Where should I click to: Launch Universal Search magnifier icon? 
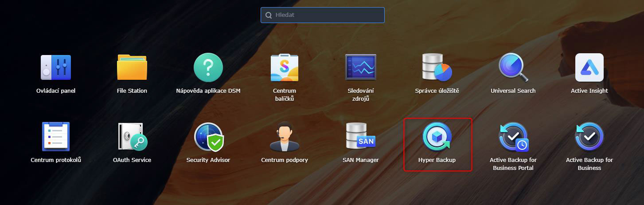click(513, 67)
